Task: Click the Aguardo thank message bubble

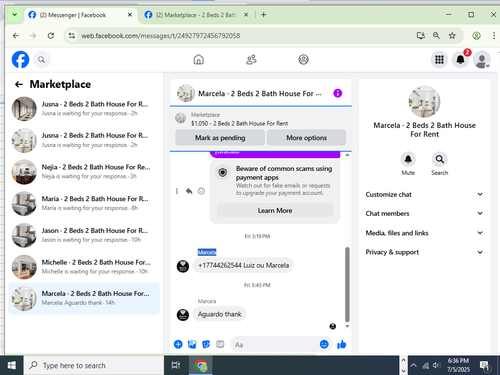Action: 219,314
